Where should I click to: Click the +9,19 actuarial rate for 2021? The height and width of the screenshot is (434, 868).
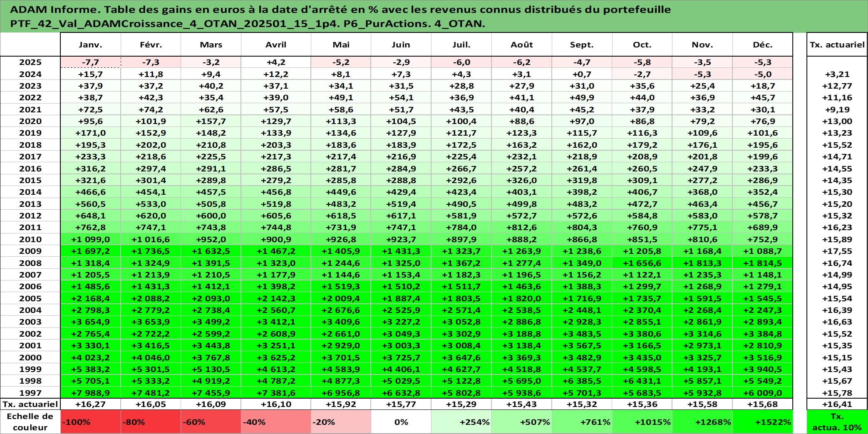point(837,109)
